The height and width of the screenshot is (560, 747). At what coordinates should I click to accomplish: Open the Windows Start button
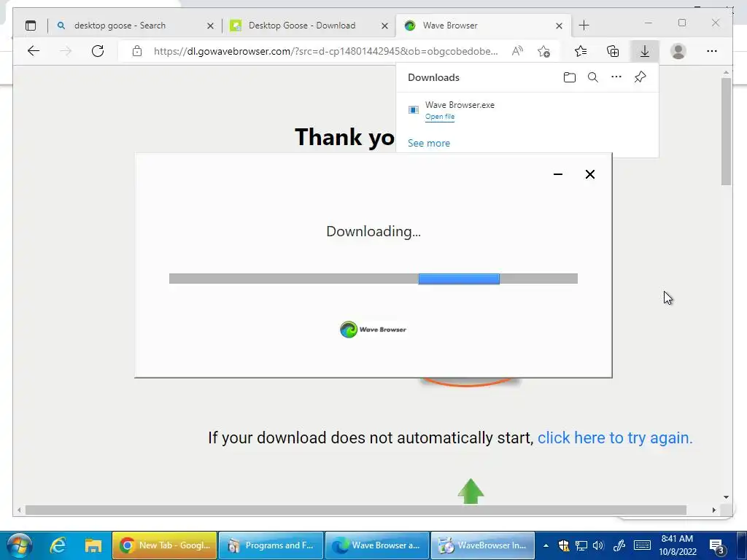point(20,545)
